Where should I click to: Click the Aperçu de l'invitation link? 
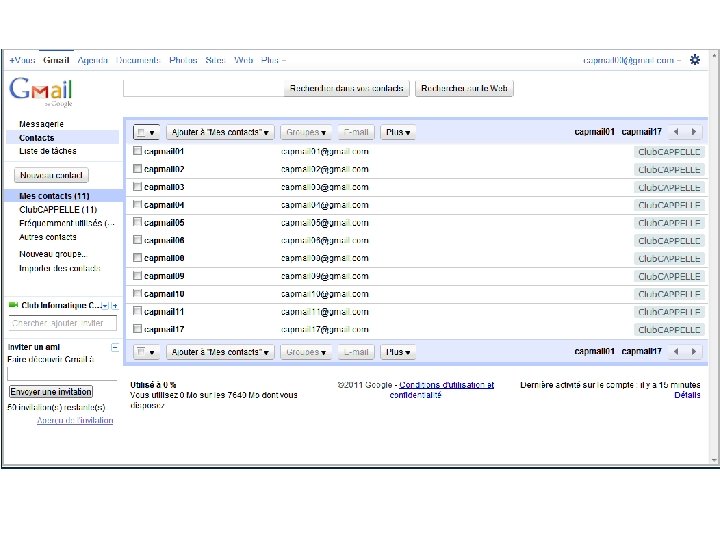coord(75,420)
